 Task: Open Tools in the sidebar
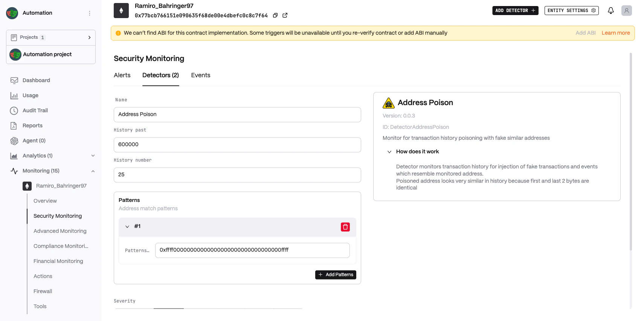point(40,306)
